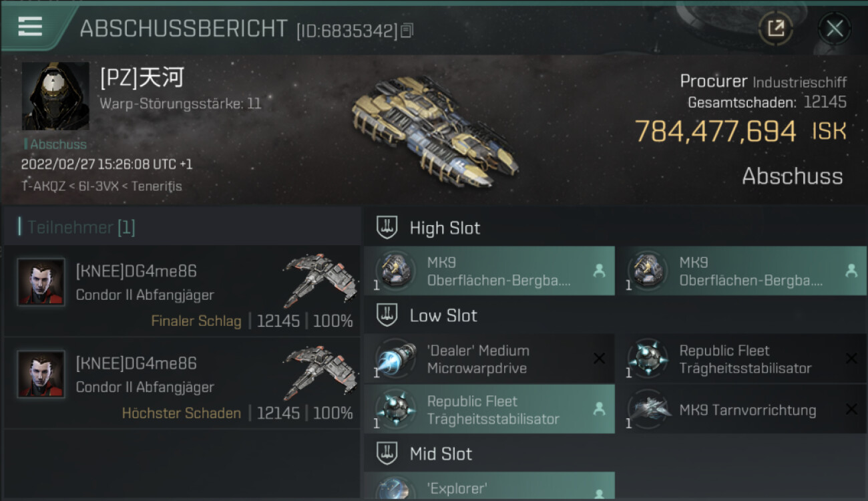Open the 'Dealer' Medium Microwarpdrive module
Screen dimensions: 868x501
point(489,359)
